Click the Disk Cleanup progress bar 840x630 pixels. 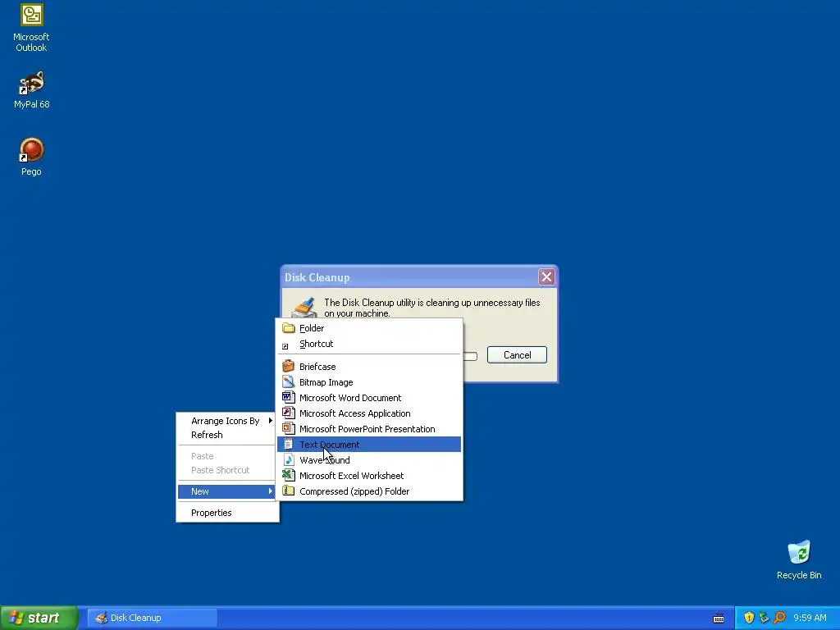(x=470, y=356)
